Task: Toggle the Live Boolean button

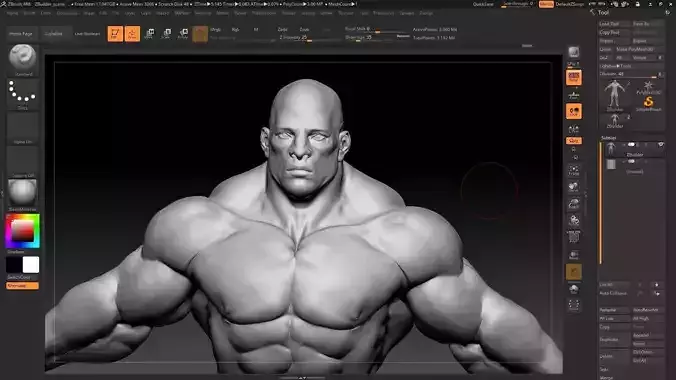Action: tap(87, 34)
